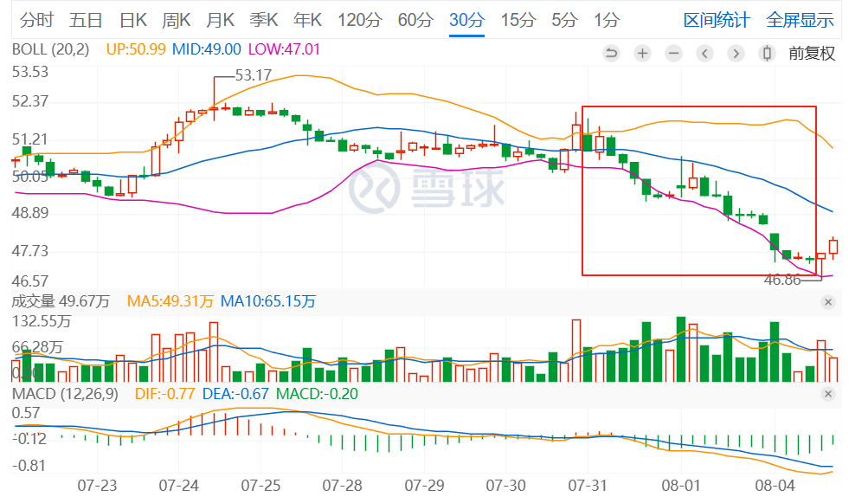Choose the 5分 interval tab
Screen dimensions: 868x503
click(x=564, y=21)
